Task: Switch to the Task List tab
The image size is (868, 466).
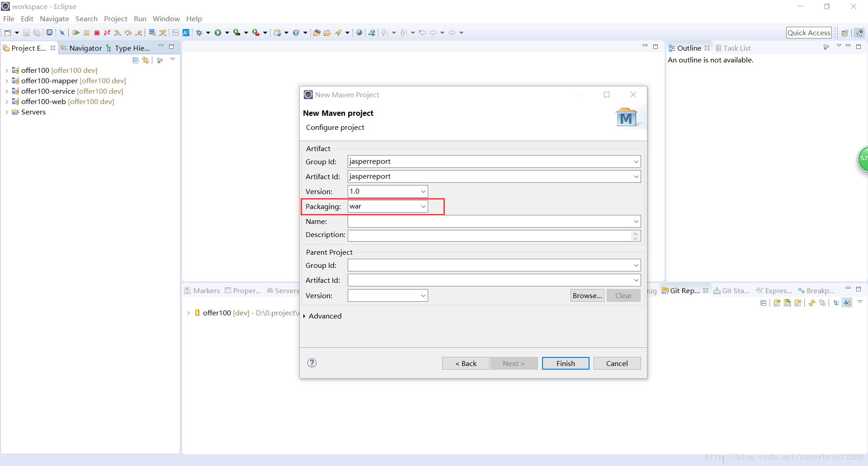Action: 733,48
